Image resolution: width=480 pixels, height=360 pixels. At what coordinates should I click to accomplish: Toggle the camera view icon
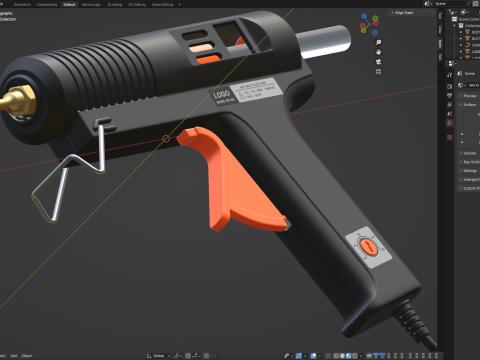pos(378,62)
